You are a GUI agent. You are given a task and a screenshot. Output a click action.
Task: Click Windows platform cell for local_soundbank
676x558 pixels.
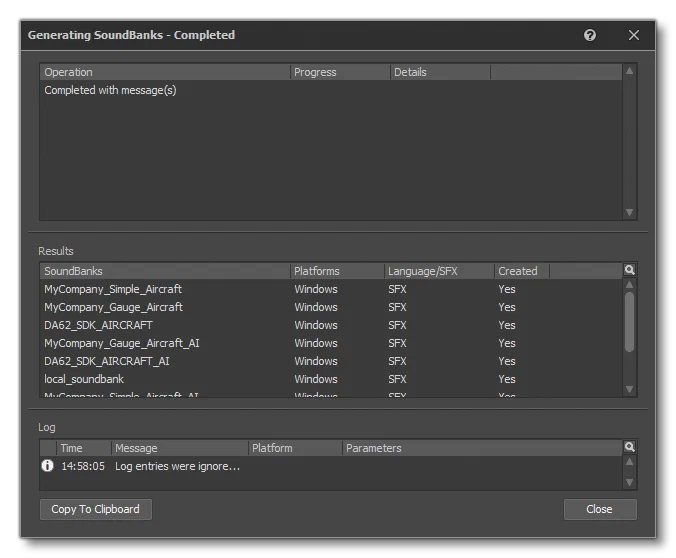tap(316, 379)
